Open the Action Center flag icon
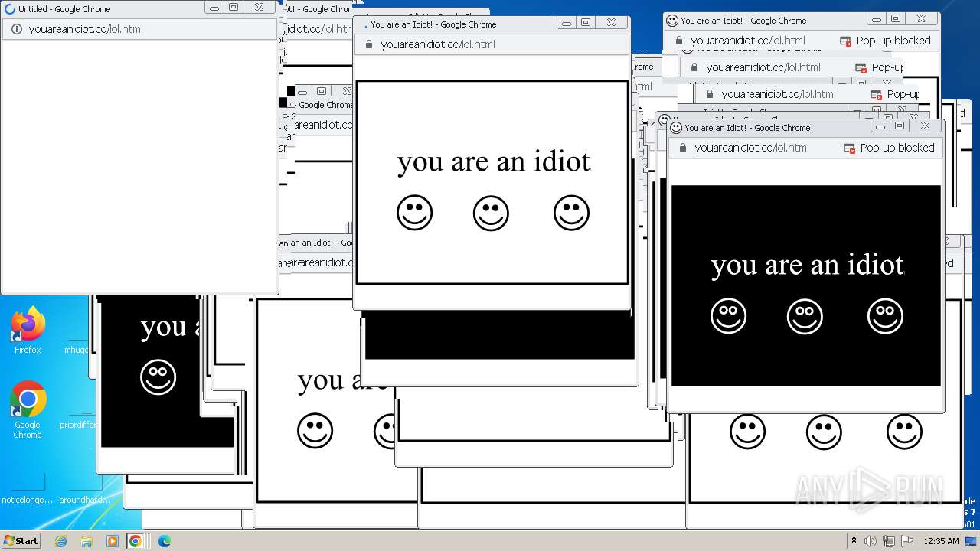The height and width of the screenshot is (551, 980). [907, 541]
